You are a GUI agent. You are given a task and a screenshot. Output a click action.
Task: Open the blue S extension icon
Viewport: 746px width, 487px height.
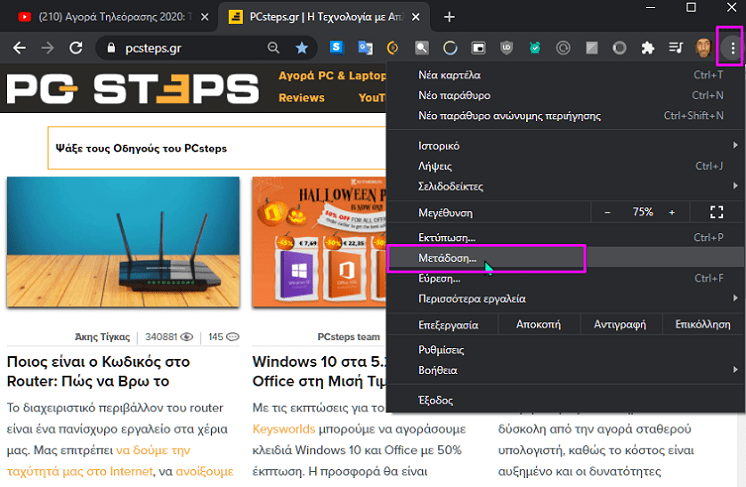(x=337, y=48)
